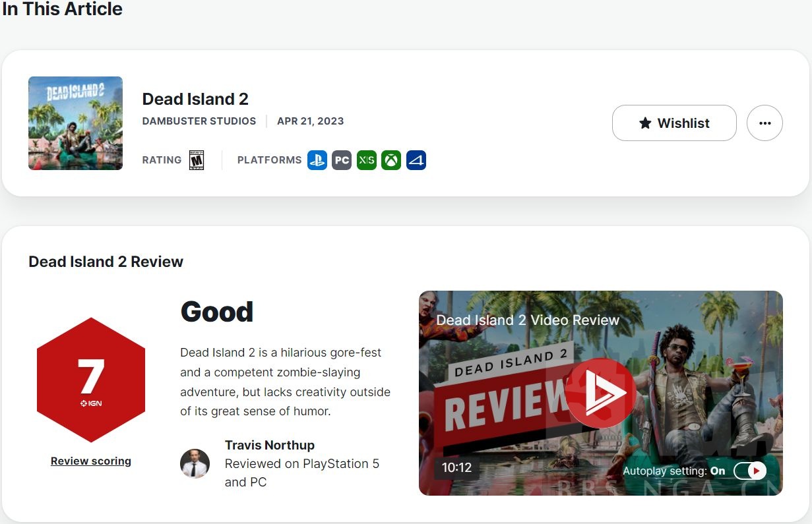Click the dark blue PlayStation 4 icon
The image size is (812, 524).
point(416,160)
